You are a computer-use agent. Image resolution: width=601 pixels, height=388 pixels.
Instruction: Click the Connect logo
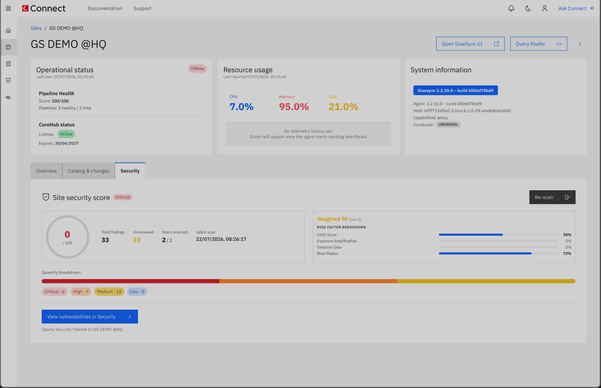point(43,8)
